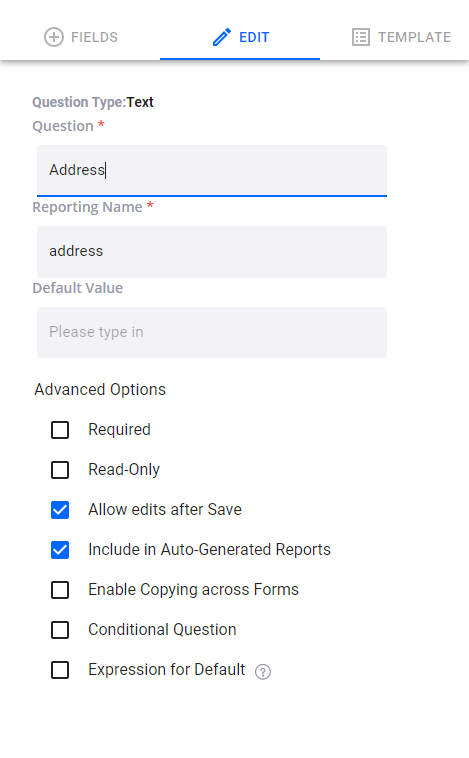The height and width of the screenshot is (758, 469).
Task: Click the Reporting Name label text
Action: (x=88, y=207)
